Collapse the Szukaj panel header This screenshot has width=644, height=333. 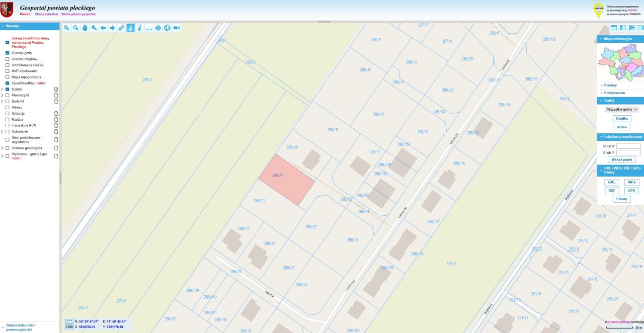tap(620, 101)
